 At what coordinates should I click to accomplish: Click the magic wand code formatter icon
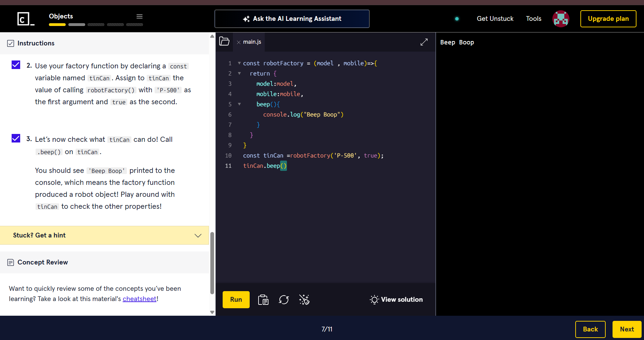click(304, 300)
